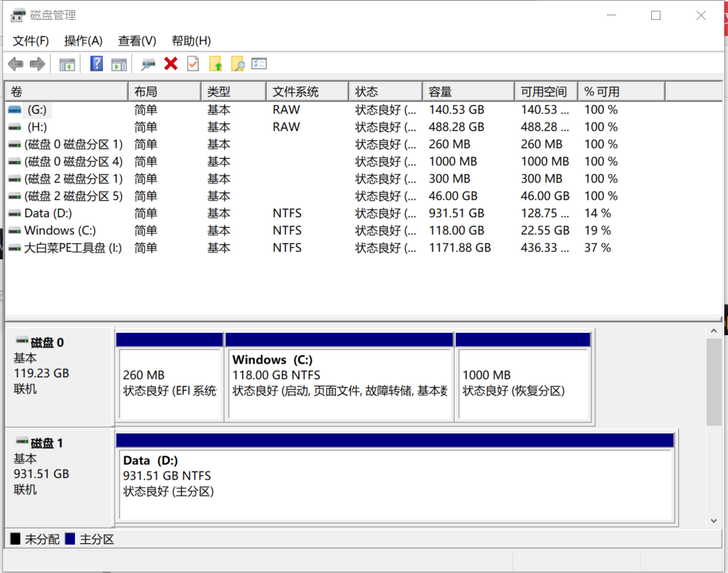Image resolution: width=728 pixels, height=573 pixels.
Task: Sort by the 布局 column header
Action: coord(165,91)
